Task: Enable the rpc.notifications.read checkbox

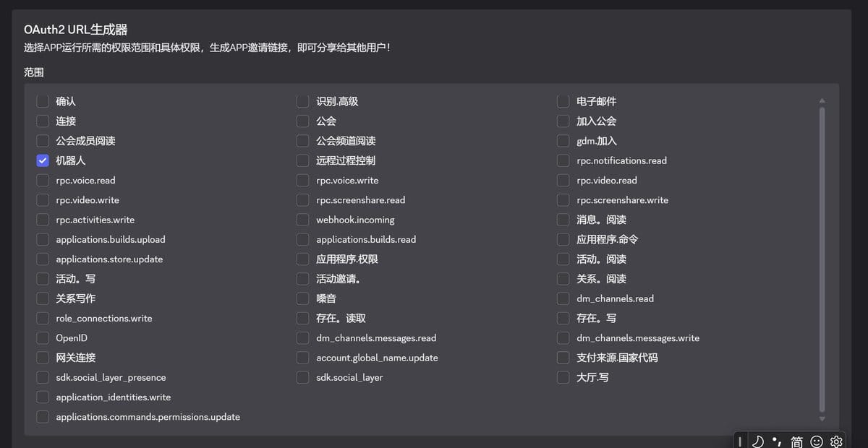Action: point(563,160)
